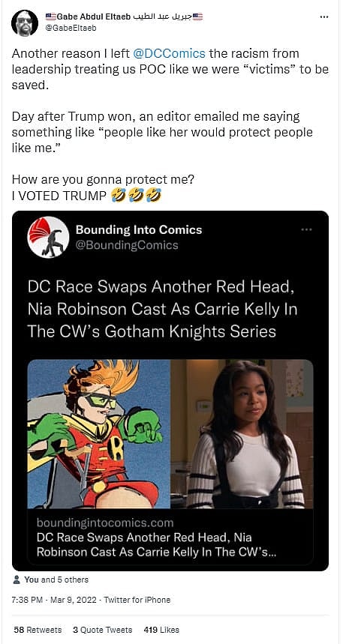View the 3 Quote Tweets list
This screenshot has width=343, height=644.
click(x=102, y=630)
